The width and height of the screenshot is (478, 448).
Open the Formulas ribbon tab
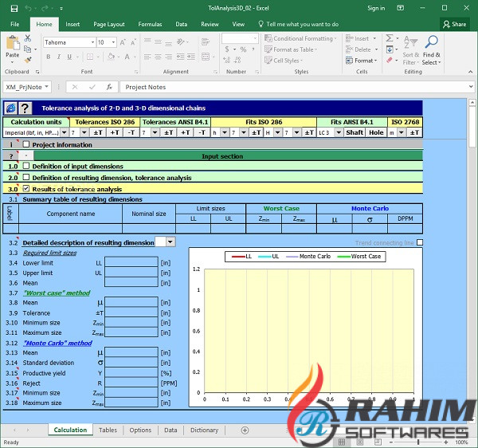point(150,25)
